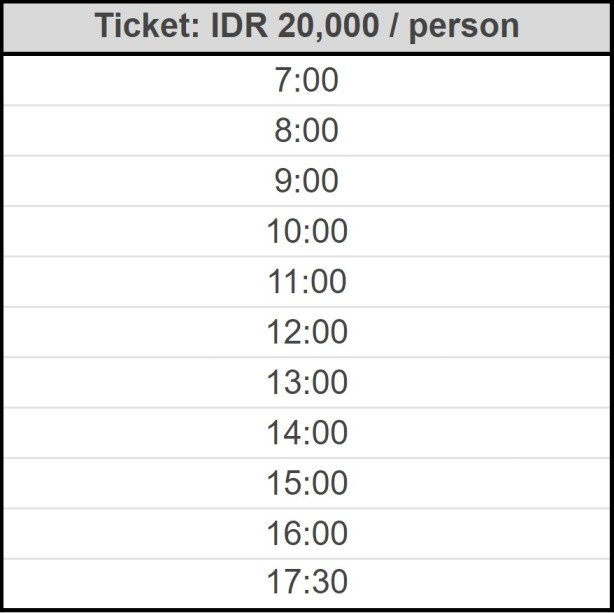Click the word "Ticket:" in the header
This screenshot has height=613, width=614.
[x=147, y=26]
